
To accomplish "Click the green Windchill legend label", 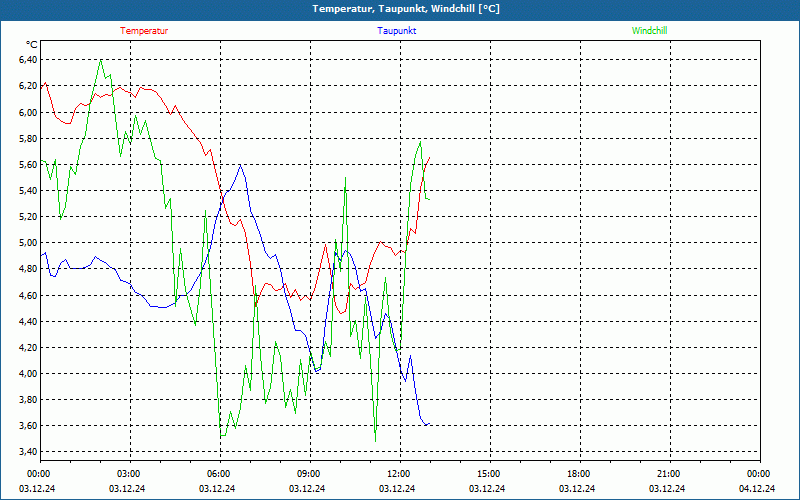I will pyautogui.click(x=649, y=31).
